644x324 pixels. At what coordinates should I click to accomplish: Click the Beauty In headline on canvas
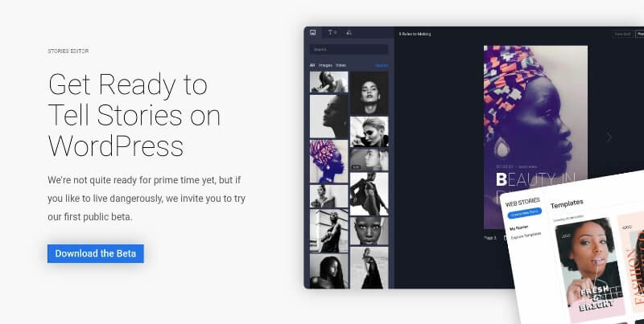point(536,180)
